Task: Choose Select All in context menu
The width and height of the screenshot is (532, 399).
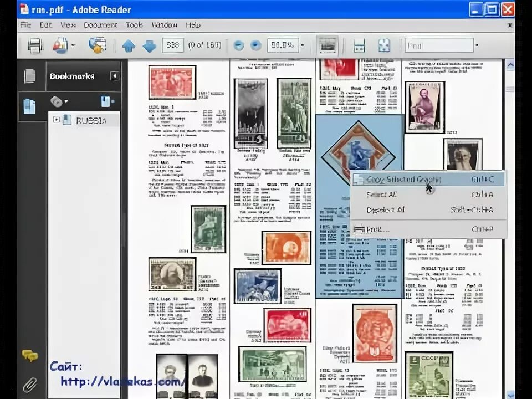Action: point(428,195)
